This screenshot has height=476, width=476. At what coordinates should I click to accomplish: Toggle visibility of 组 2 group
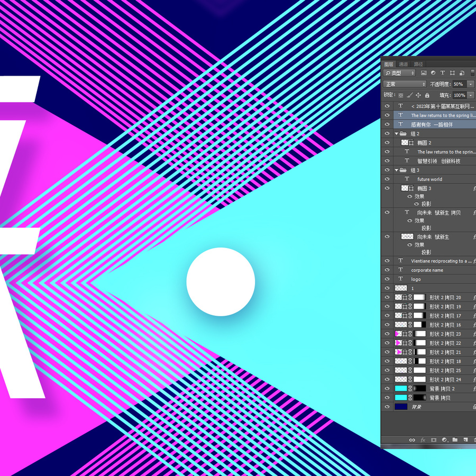[x=387, y=133]
